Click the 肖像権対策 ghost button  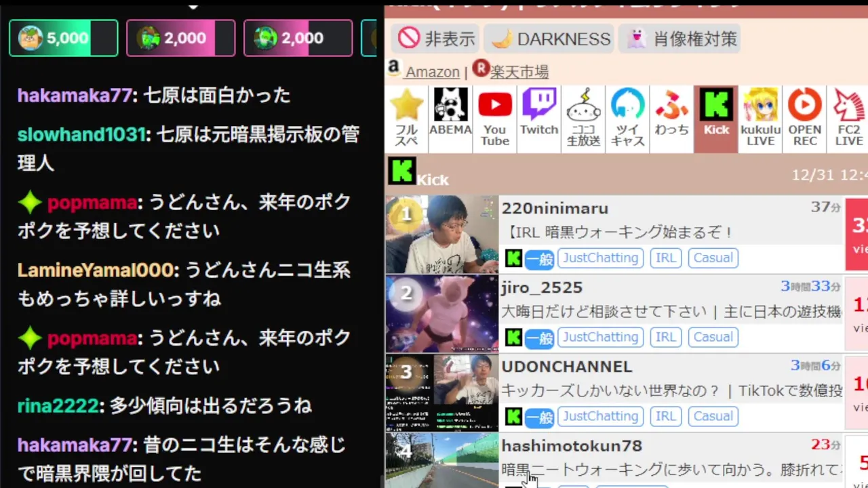[679, 39]
